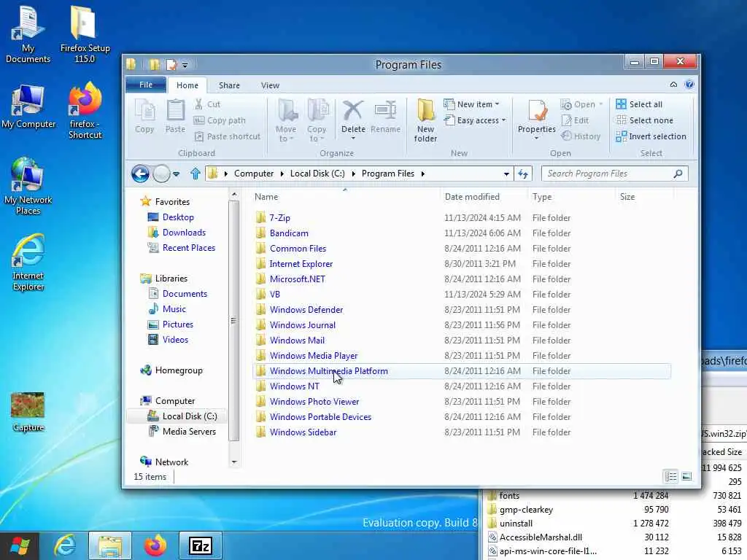Select the My Documents desktop icon
The height and width of the screenshot is (560, 747).
(28, 34)
